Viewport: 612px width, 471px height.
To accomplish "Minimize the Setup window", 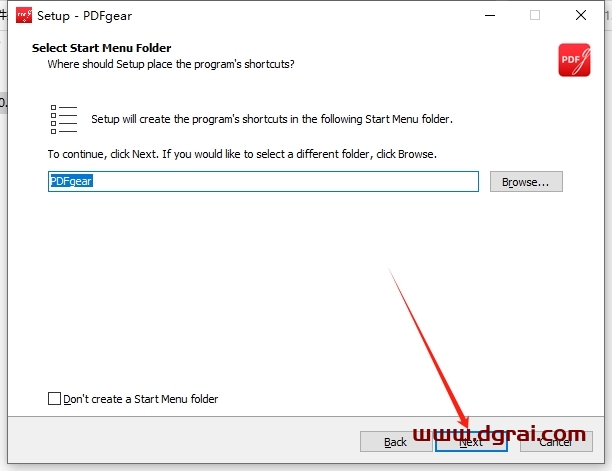I will (489, 16).
